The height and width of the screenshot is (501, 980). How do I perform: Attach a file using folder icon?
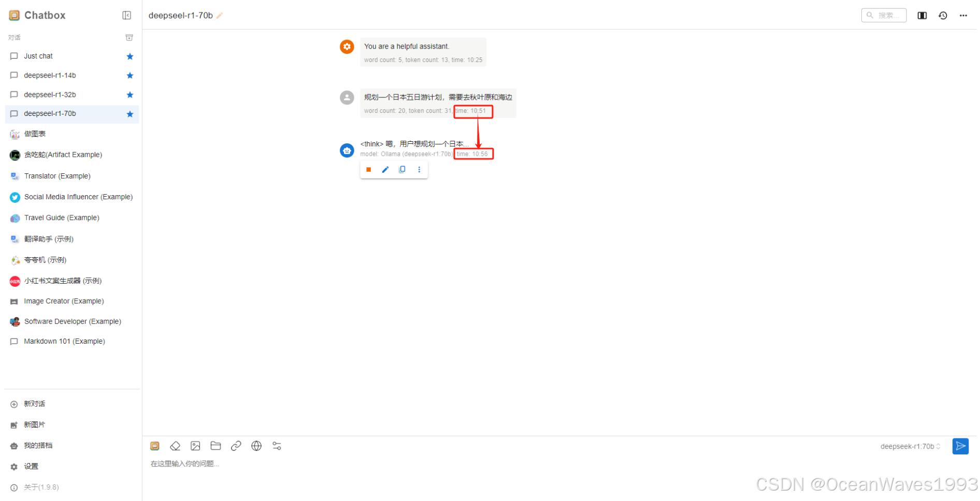[216, 446]
